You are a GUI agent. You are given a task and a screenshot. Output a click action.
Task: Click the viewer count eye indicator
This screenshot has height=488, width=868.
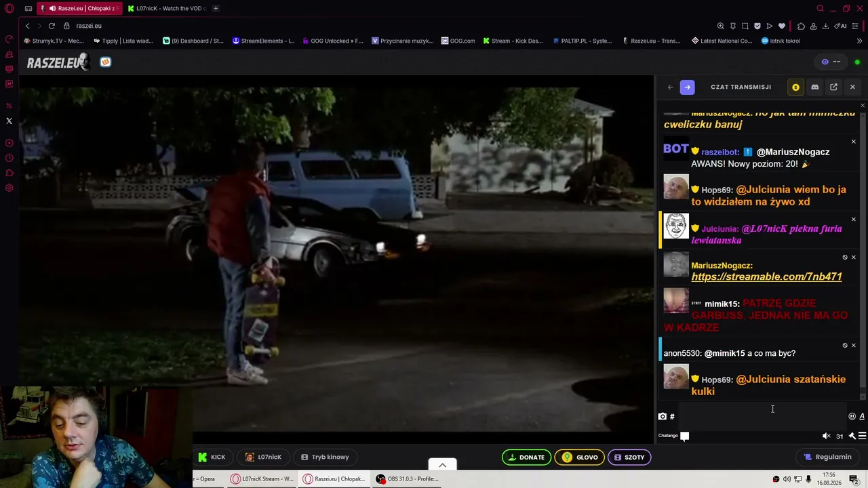[831, 62]
